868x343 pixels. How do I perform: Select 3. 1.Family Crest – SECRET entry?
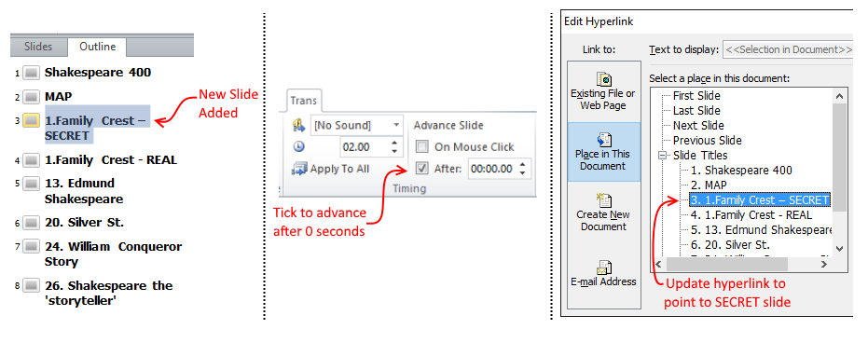tap(760, 200)
